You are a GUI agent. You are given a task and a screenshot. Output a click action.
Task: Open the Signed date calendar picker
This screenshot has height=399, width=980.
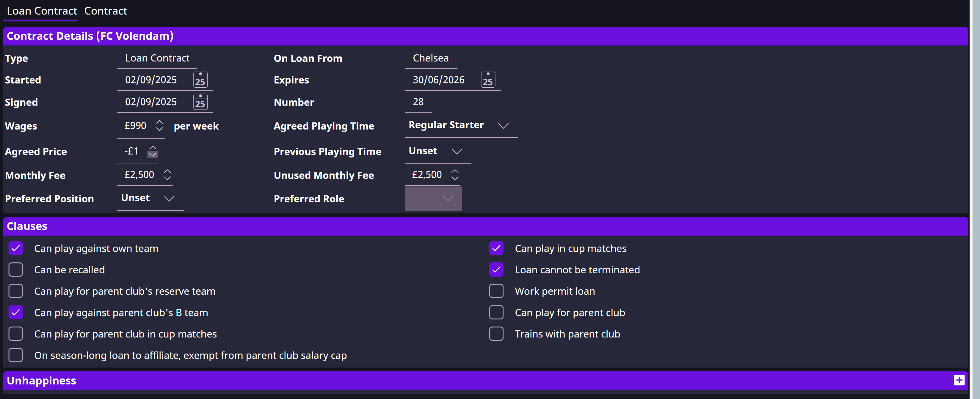pyautogui.click(x=200, y=102)
